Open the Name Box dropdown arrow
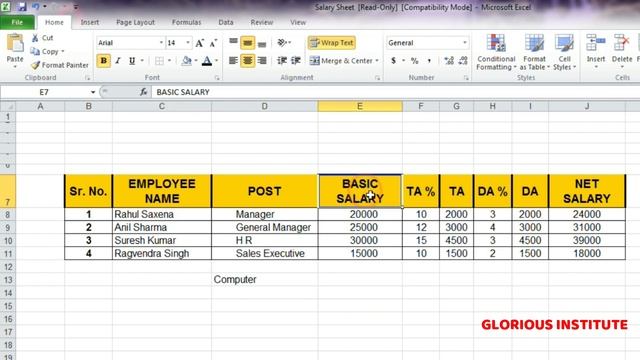Screen dimensions: 640x360 click(x=93, y=92)
